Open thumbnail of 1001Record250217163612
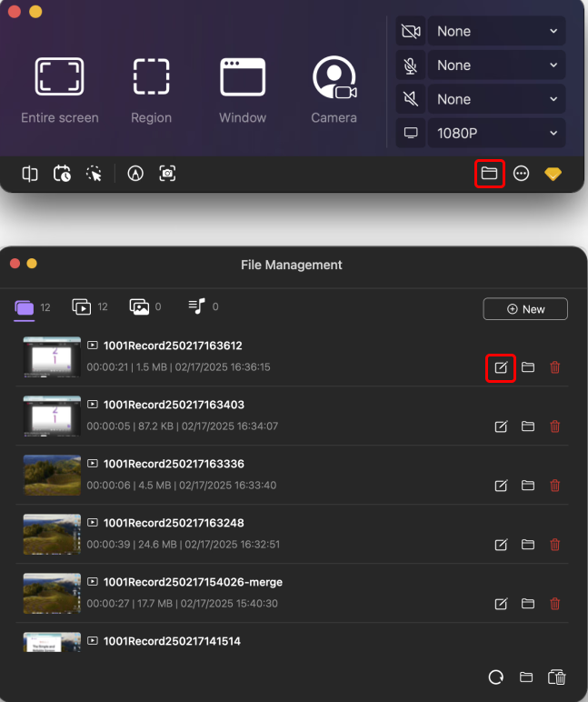This screenshot has width=588, height=702. click(52, 356)
